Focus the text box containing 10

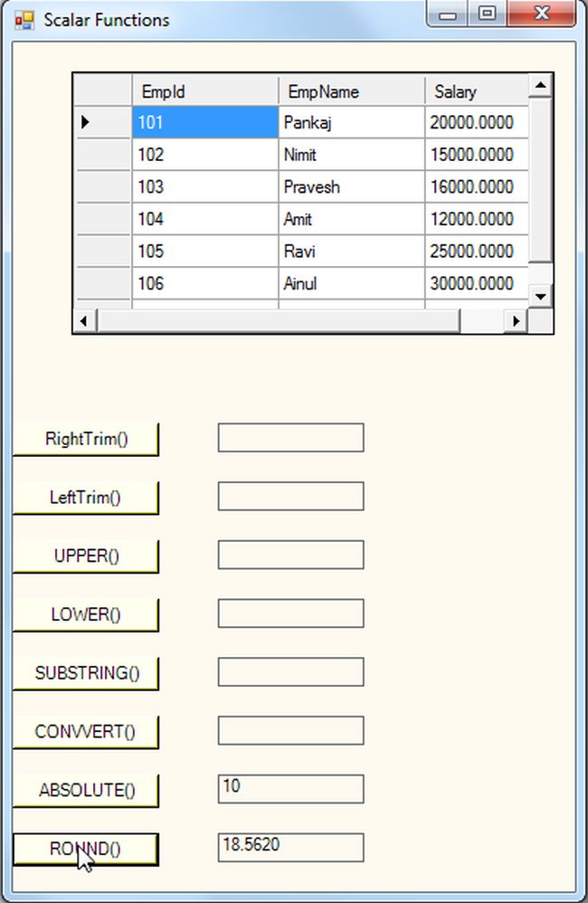[x=290, y=789]
